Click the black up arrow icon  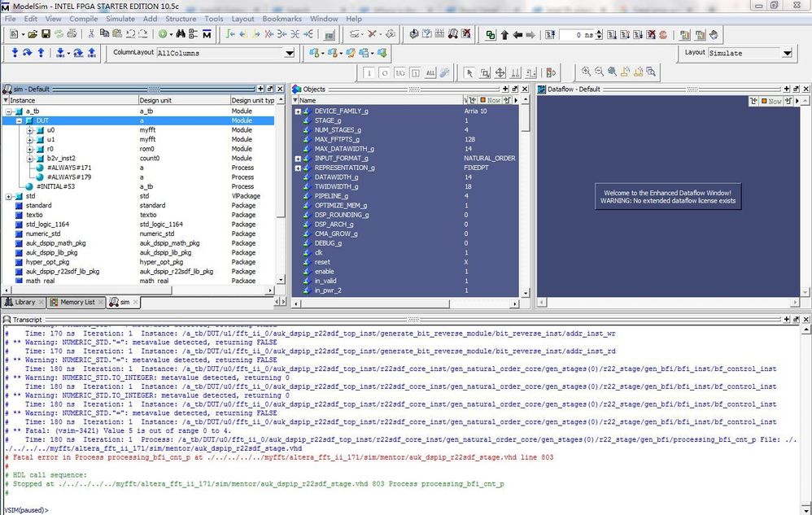click(x=504, y=35)
